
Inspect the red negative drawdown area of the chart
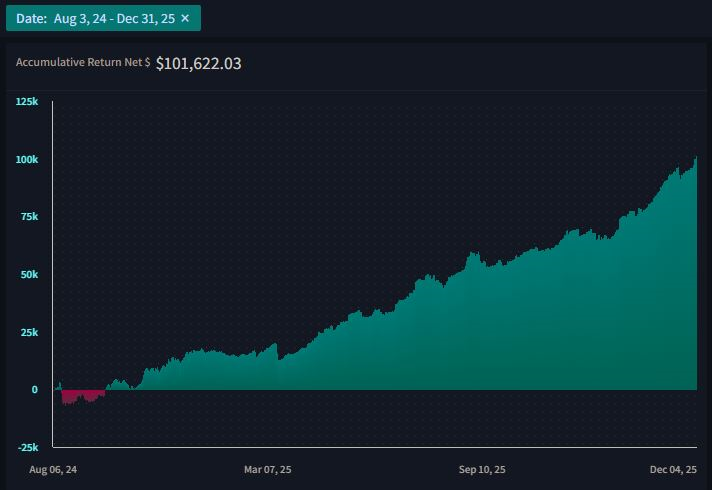click(x=83, y=396)
